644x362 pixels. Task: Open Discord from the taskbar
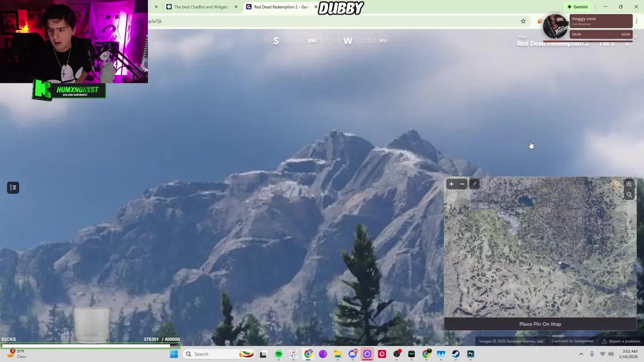pyautogui.click(x=353, y=354)
